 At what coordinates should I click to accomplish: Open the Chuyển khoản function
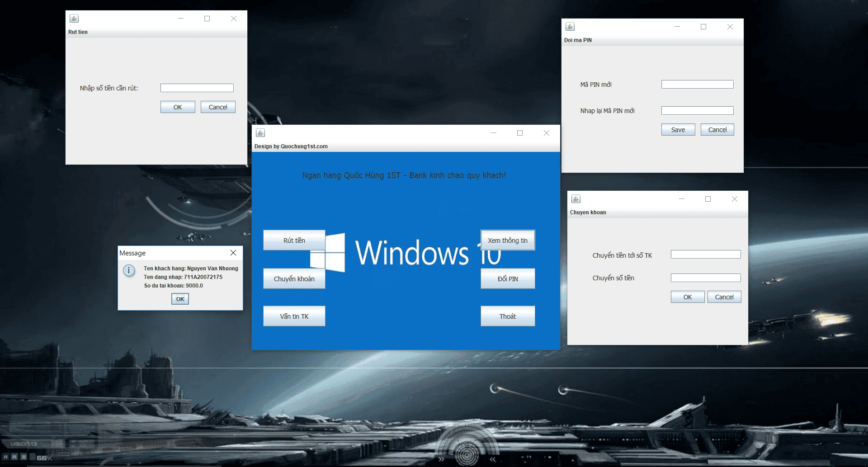point(294,278)
